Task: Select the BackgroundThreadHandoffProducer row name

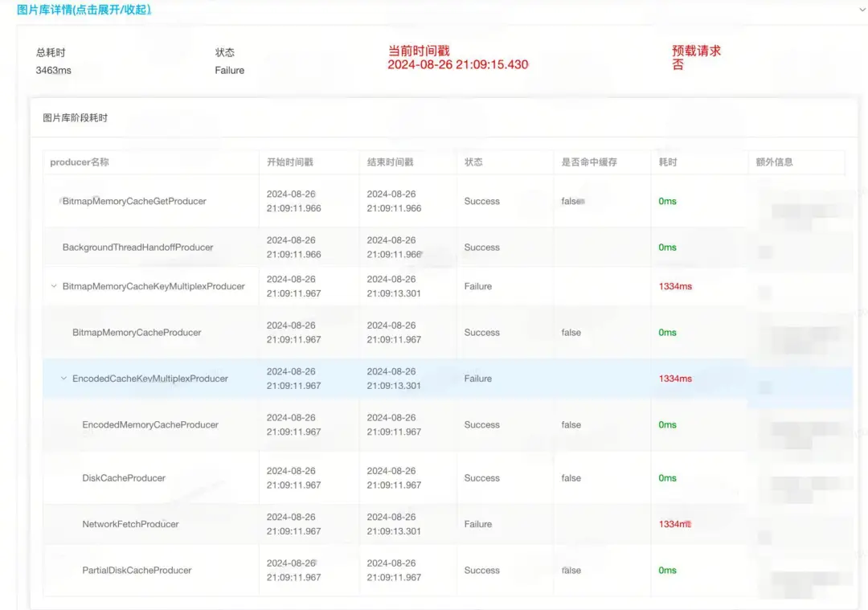Action: [x=138, y=248]
